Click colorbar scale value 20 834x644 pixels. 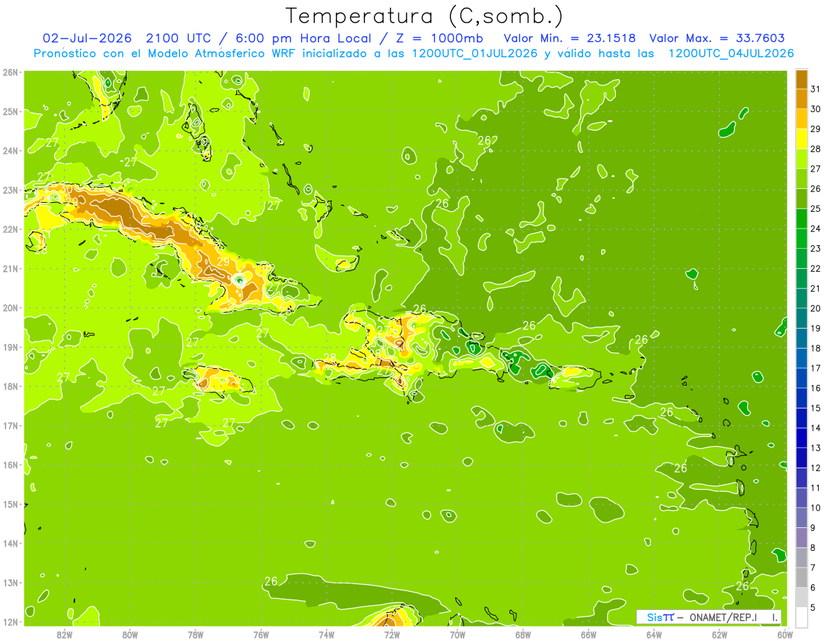point(815,308)
